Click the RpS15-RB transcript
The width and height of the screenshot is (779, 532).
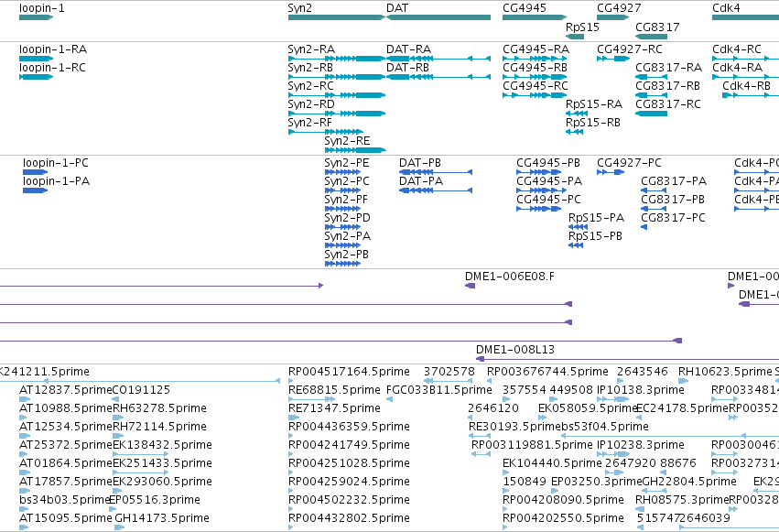pyautogui.click(x=574, y=132)
